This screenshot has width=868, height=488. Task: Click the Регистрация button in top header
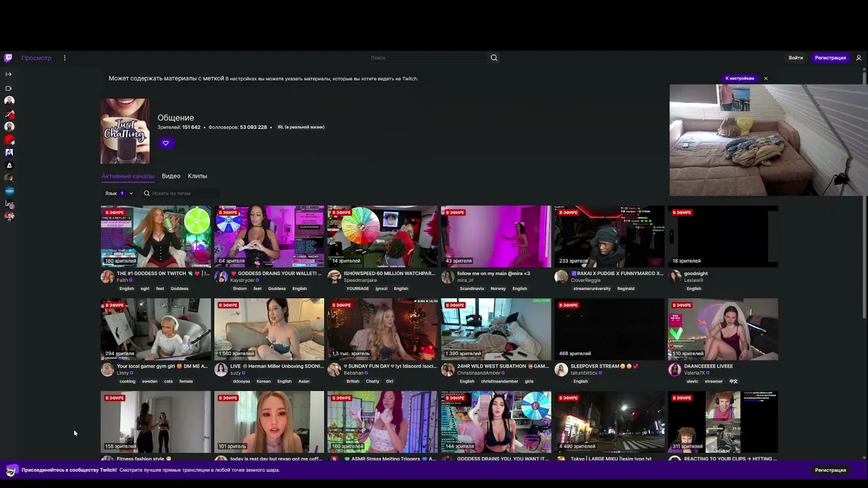click(830, 58)
